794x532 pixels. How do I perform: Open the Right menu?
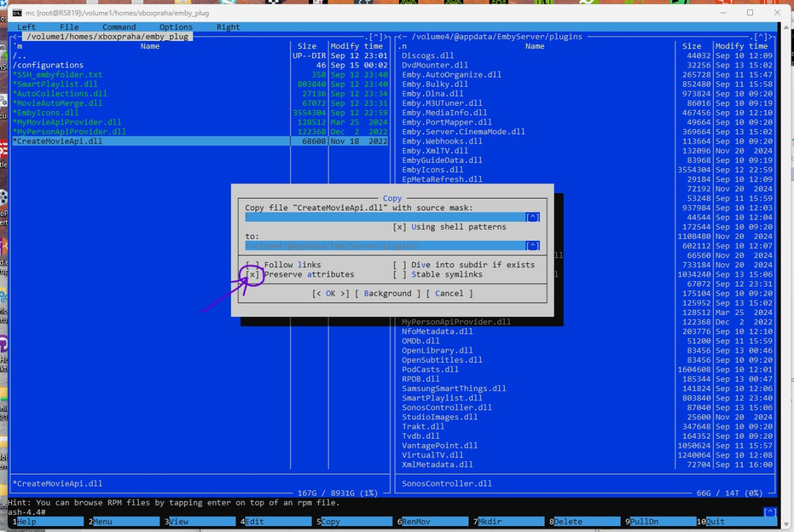click(228, 27)
